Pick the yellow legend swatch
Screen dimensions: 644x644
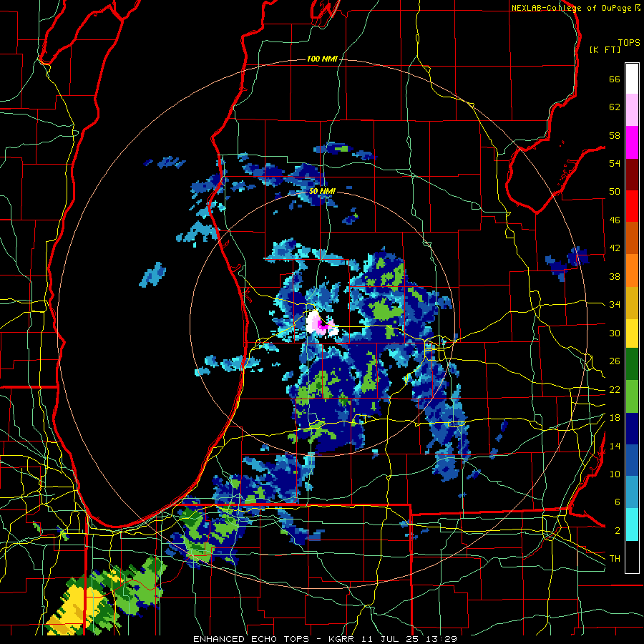pos(632,333)
